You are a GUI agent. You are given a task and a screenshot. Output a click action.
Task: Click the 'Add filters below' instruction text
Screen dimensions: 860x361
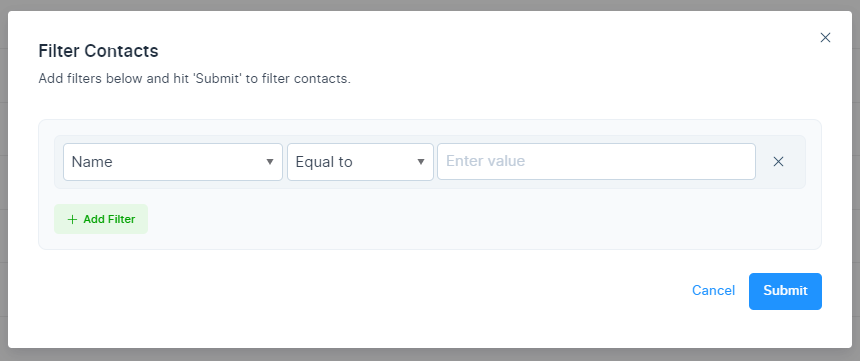195,79
